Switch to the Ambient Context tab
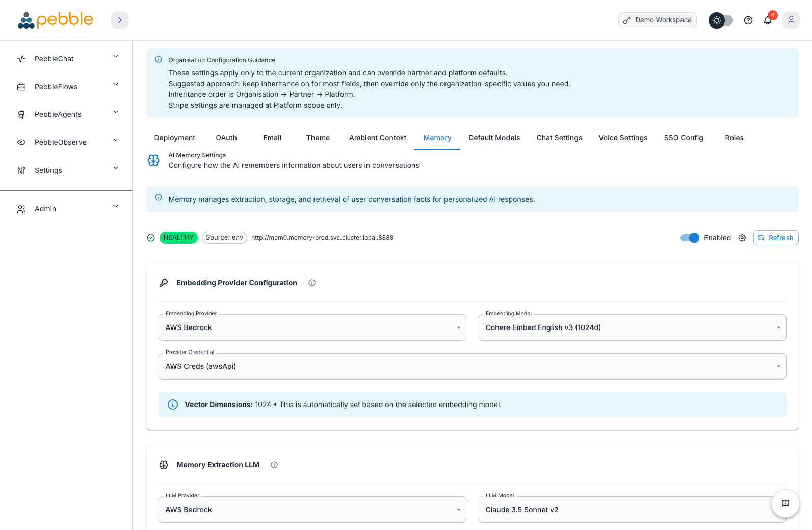This screenshot has height=530, width=812. [377, 138]
